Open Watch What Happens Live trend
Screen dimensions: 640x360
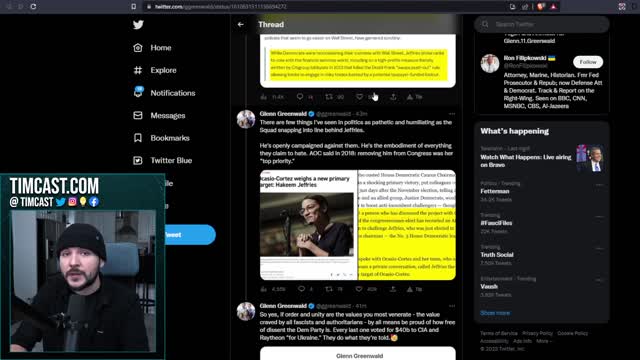pyautogui.click(x=542, y=157)
